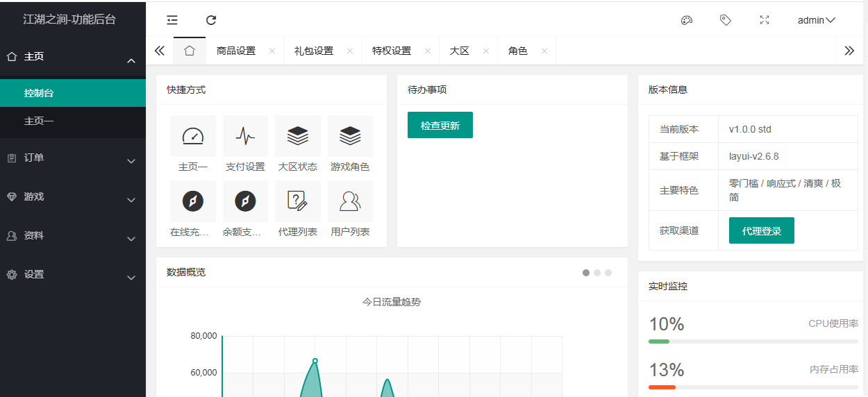868x397 pixels.
Task: Click the layui-v2.6.8 framework value
Action: coord(754,156)
